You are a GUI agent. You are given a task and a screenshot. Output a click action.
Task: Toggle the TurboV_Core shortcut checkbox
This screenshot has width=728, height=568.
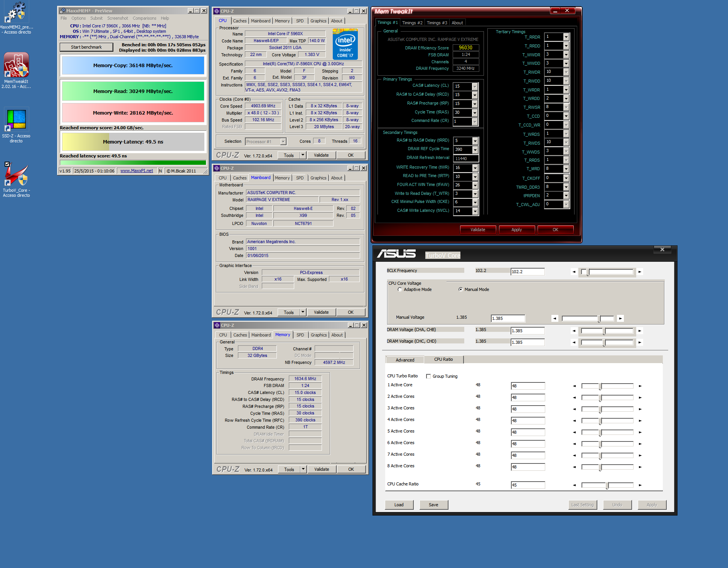(x=7, y=164)
